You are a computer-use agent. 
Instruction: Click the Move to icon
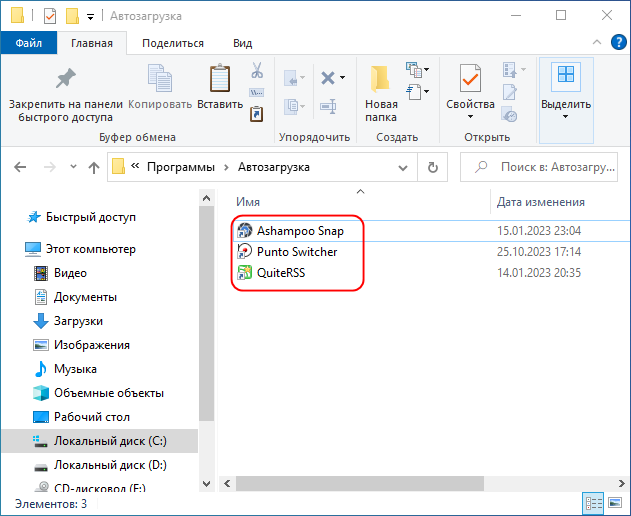pos(291,78)
